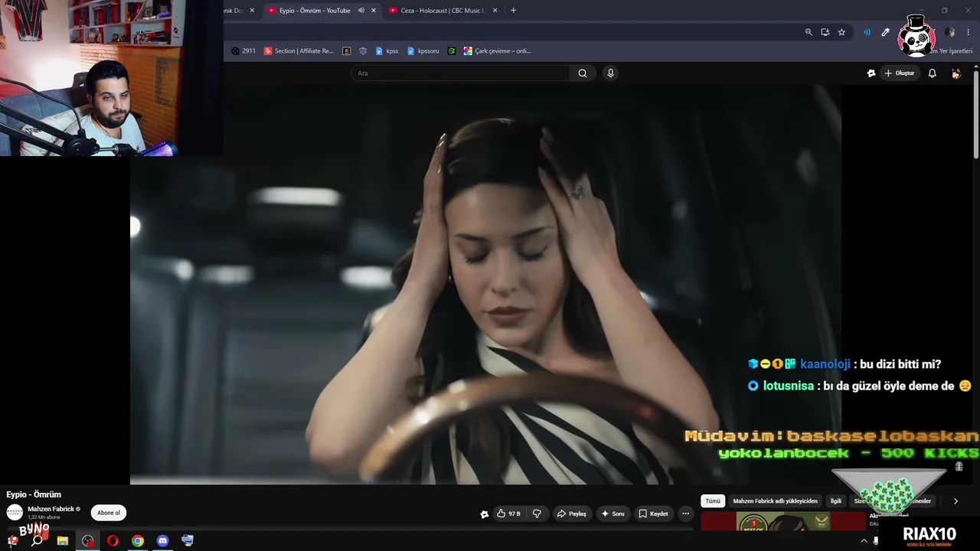Viewport: 980px width, 551px height.
Task: Close the Ceza - Holocaust tab
Action: click(x=495, y=11)
